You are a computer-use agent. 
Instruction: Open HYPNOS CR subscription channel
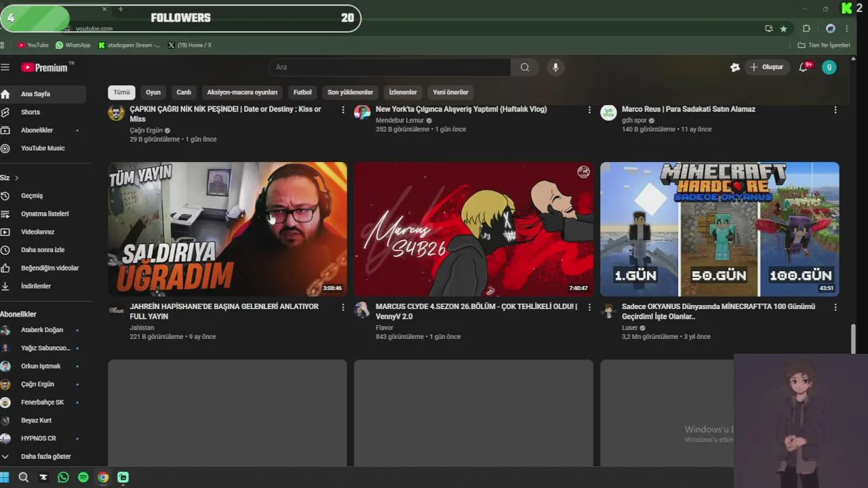pyautogui.click(x=43, y=439)
